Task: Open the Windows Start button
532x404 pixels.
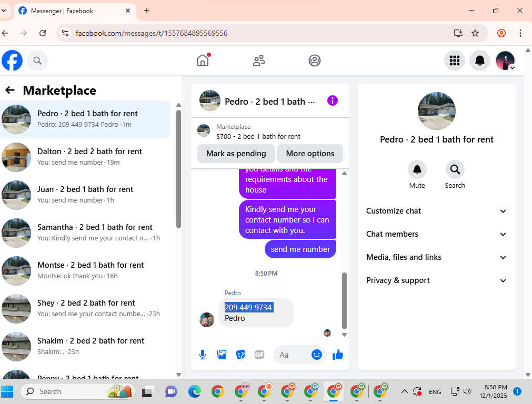Action: click(x=7, y=391)
